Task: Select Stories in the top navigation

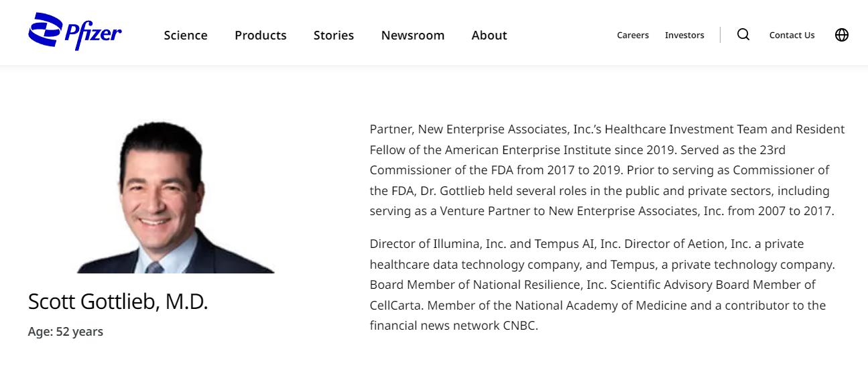Action: click(x=334, y=36)
